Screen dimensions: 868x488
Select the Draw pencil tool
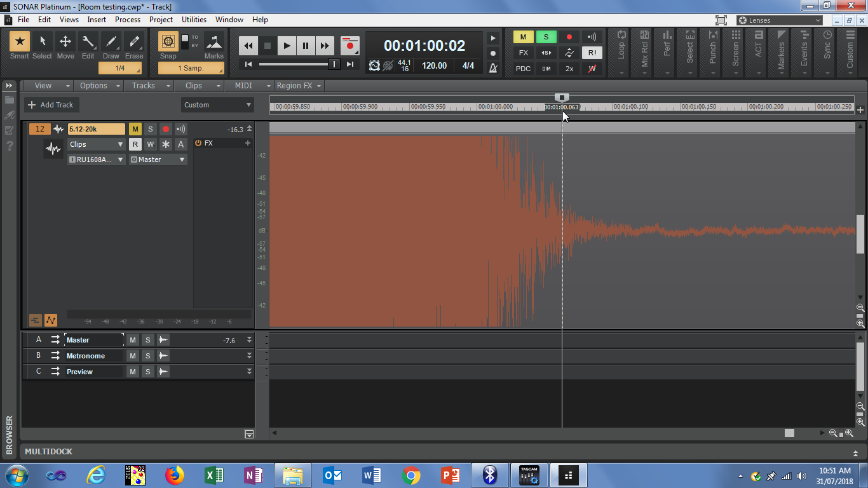point(111,42)
